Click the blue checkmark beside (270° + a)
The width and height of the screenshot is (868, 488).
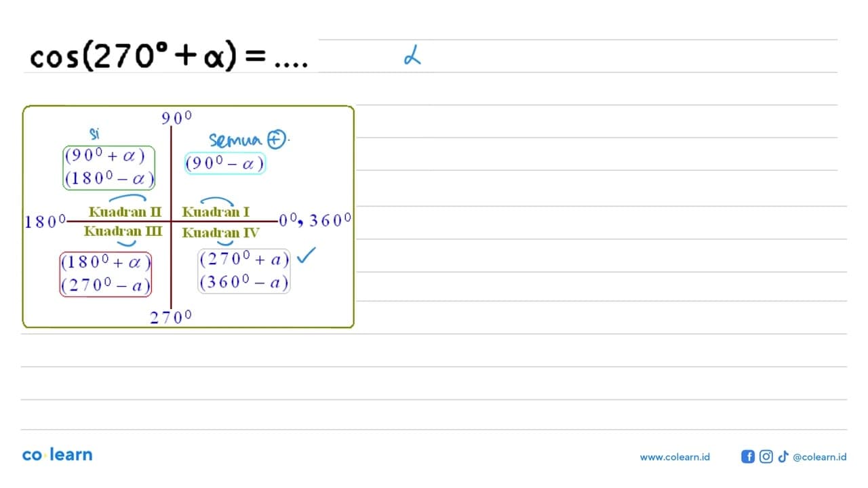pos(307,256)
